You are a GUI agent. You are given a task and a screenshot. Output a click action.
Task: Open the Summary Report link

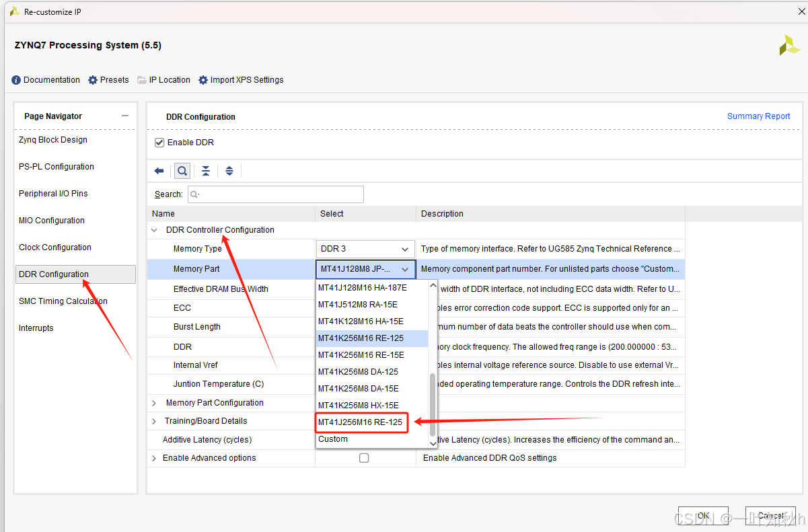[758, 116]
